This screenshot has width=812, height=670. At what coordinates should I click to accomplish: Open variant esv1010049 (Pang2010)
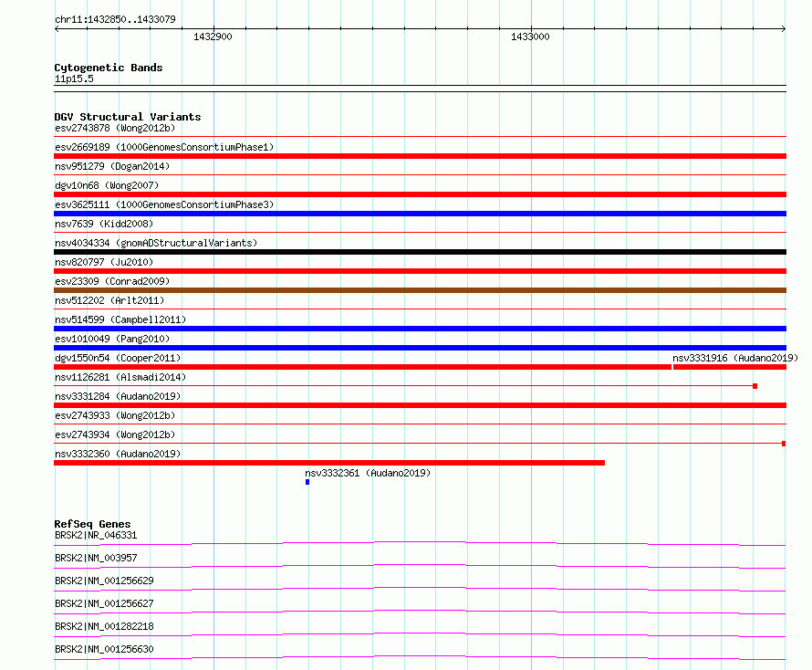[x=112, y=339]
